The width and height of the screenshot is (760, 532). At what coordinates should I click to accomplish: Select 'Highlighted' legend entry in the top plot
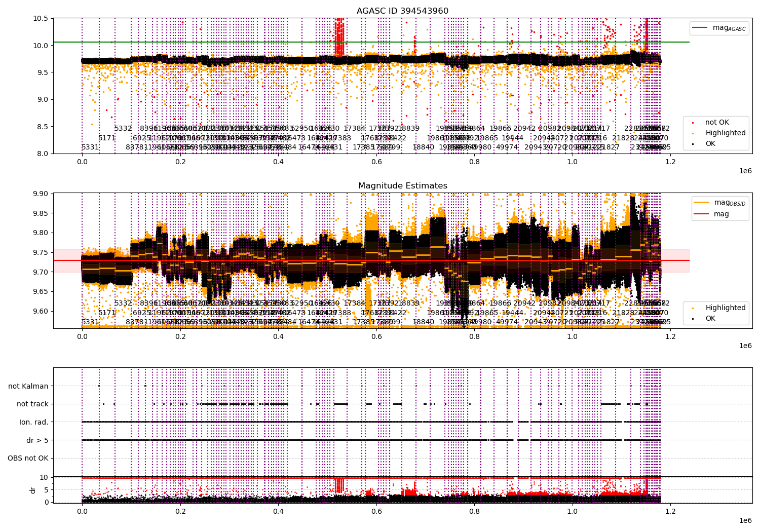[726, 133]
